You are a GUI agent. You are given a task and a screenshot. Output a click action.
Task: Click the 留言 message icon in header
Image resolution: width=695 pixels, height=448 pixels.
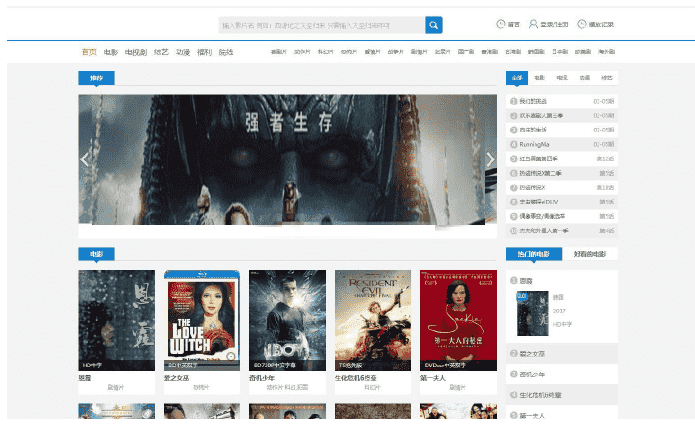[501, 24]
